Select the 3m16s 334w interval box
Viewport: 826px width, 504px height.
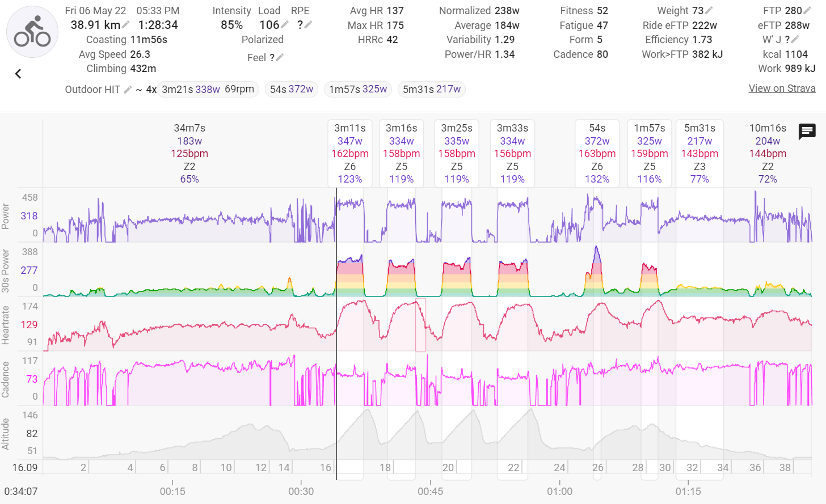[x=402, y=153]
